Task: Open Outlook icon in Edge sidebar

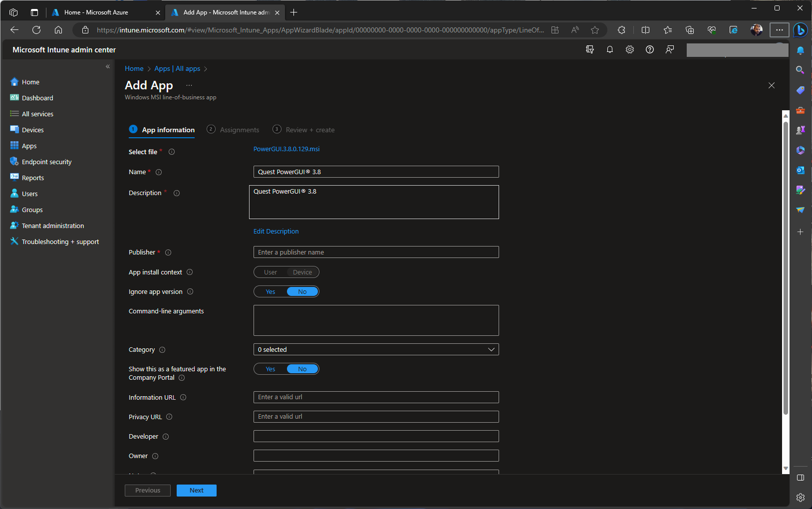Action: (800, 170)
